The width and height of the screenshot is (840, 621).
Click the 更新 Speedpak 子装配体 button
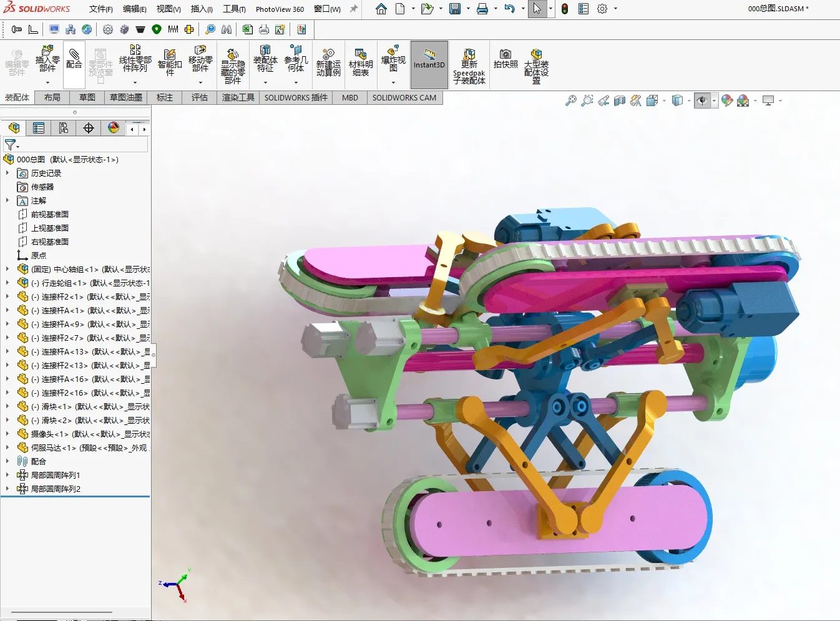[x=469, y=66]
